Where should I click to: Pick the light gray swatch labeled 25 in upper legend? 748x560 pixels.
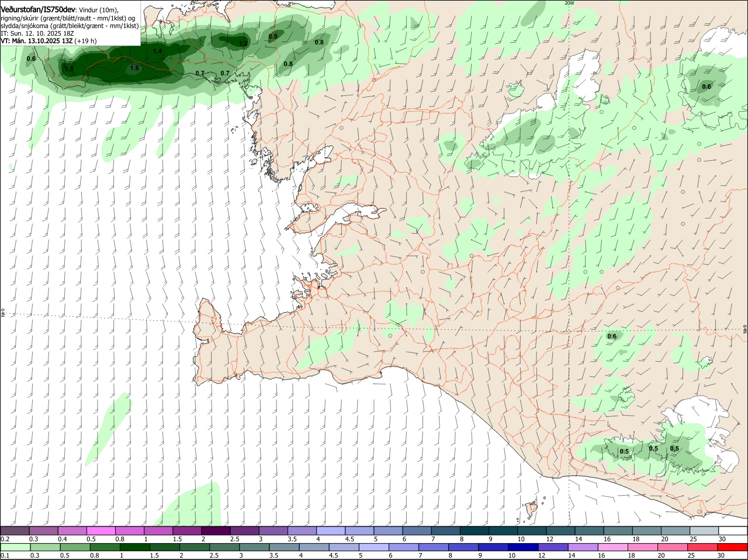(704, 530)
